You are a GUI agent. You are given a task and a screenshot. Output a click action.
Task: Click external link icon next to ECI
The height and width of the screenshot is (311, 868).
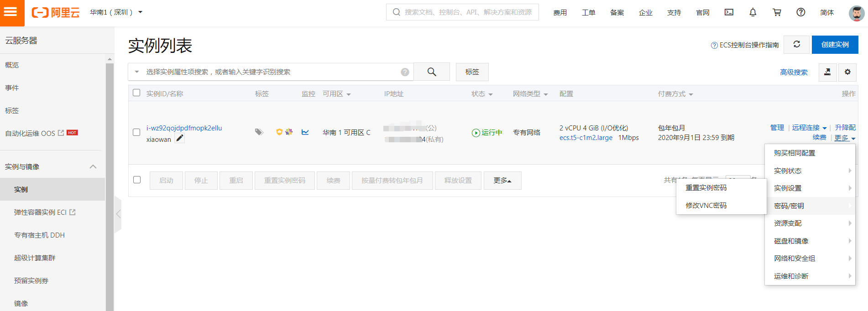pyautogui.click(x=72, y=212)
